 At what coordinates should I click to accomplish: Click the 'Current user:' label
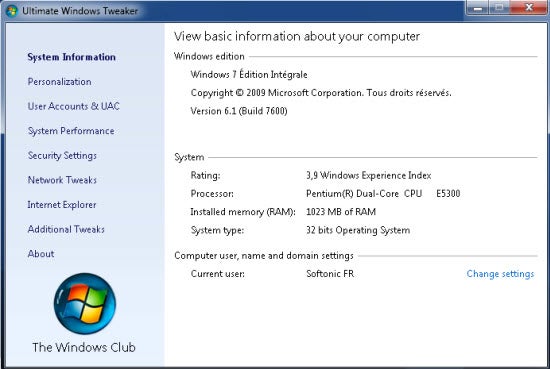click(x=217, y=274)
